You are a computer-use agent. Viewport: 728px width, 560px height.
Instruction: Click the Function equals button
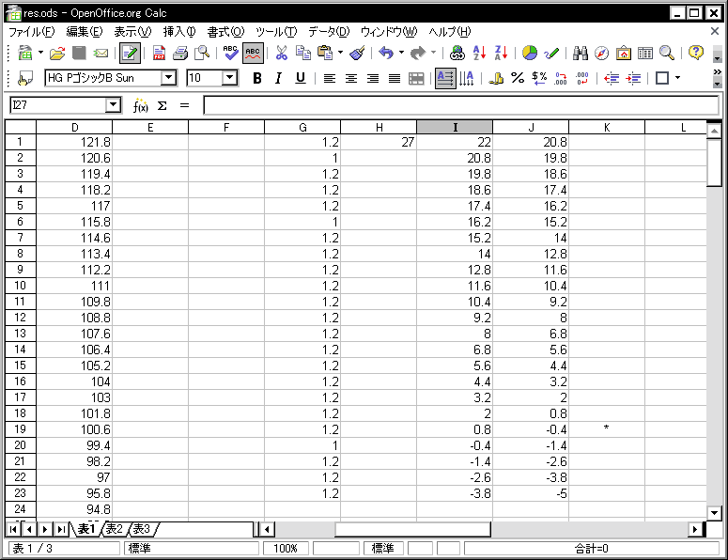point(184,106)
